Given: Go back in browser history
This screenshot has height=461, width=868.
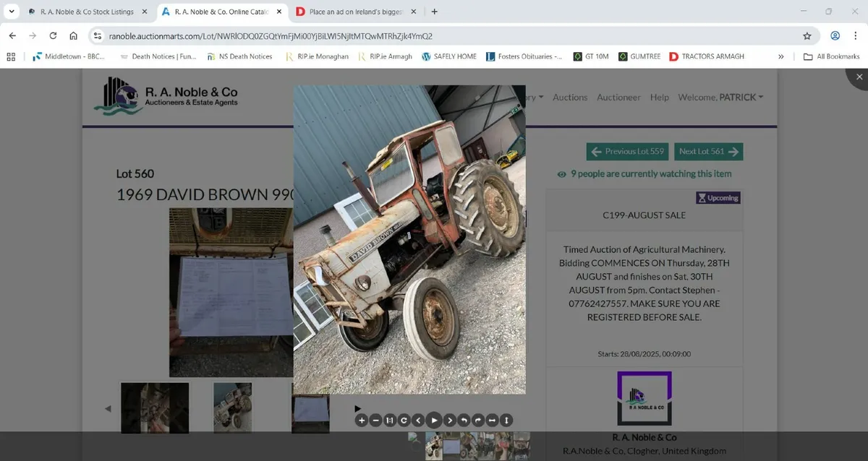Looking at the screenshot, I should pyautogui.click(x=12, y=35).
